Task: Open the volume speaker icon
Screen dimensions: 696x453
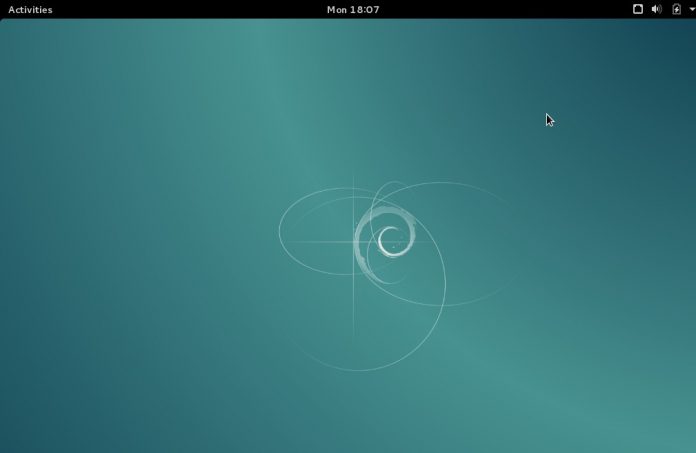Action: (x=656, y=9)
